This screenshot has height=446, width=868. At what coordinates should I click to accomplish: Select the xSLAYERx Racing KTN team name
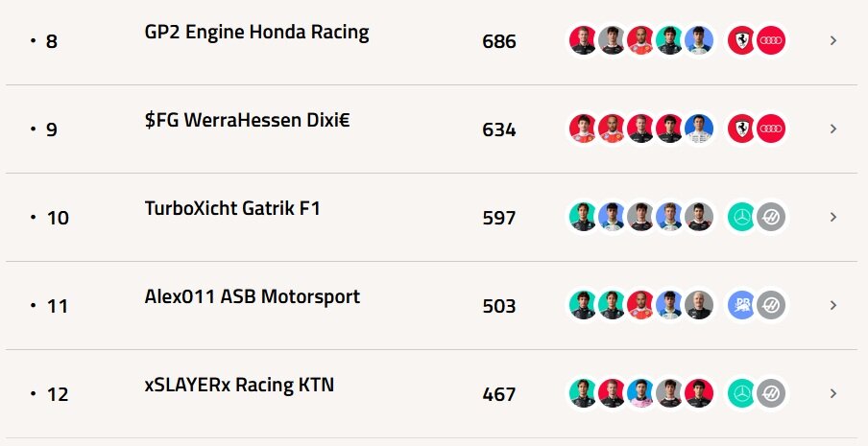[x=239, y=385]
